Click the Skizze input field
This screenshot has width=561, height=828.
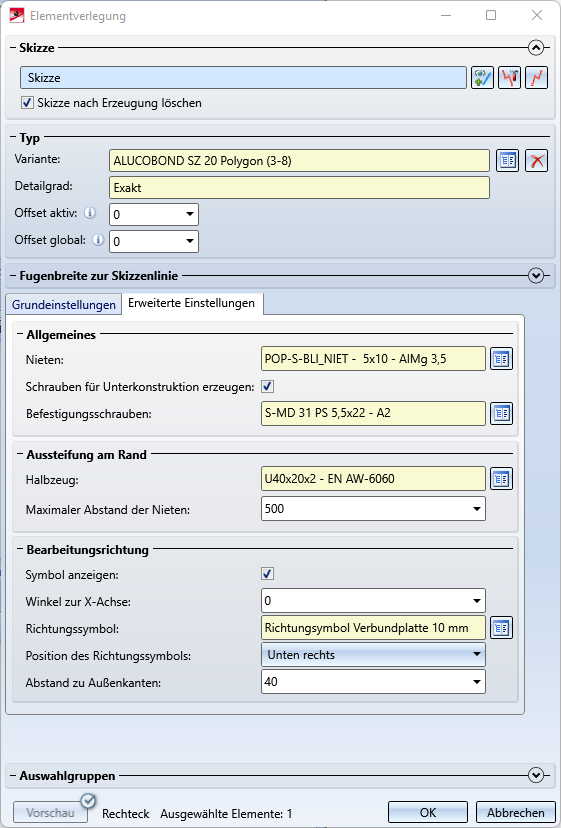point(244,78)
